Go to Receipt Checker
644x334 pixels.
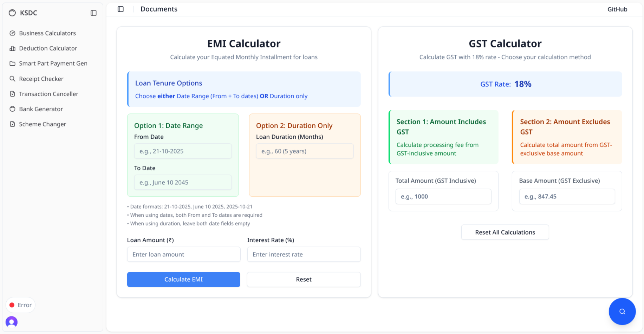(x=53, y=79)
